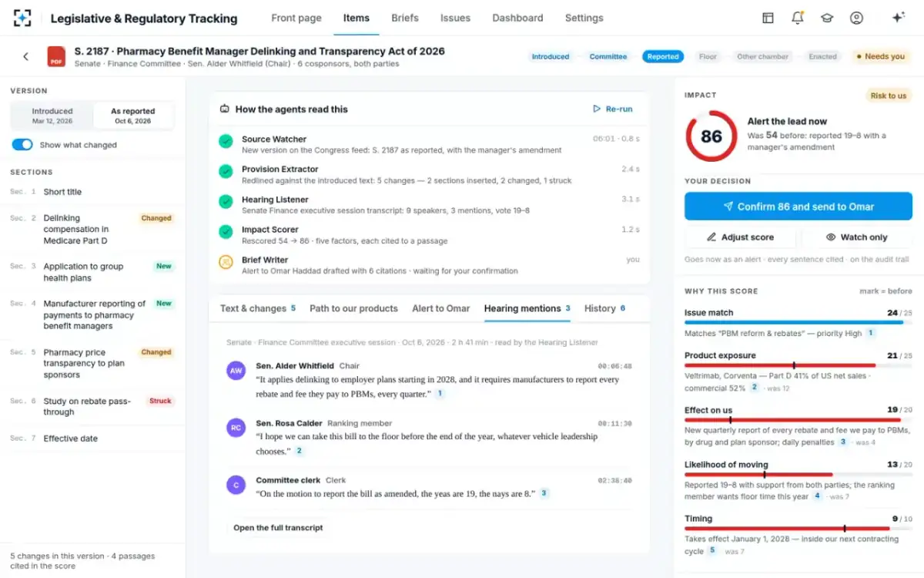Toggle Show what changed switch
The width and height of the screenshot is (924, 578).
click(22, 145)
